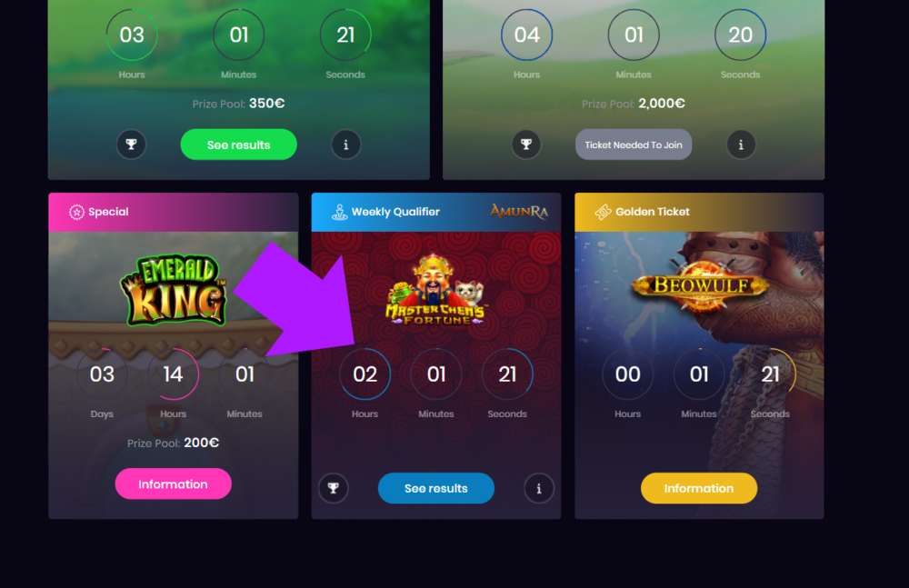
Task: Click trophy icon on 350€ tournament card
Action: click(x=132, y=145)
